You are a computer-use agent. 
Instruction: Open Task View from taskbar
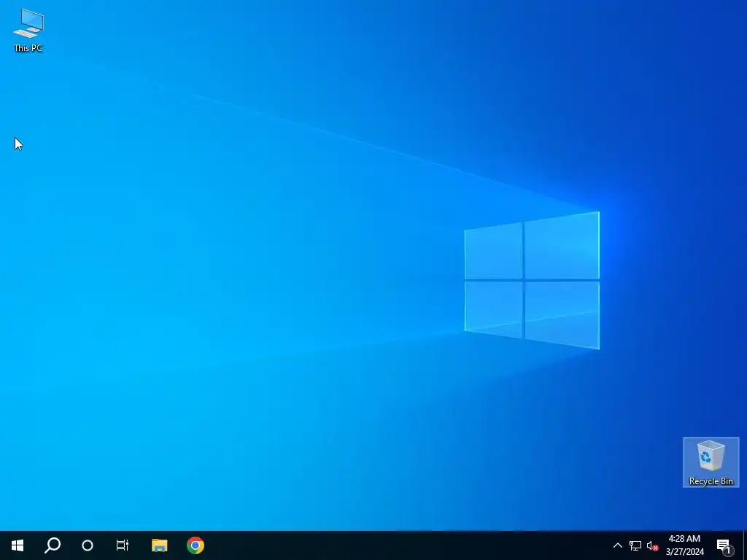point(123,545)
